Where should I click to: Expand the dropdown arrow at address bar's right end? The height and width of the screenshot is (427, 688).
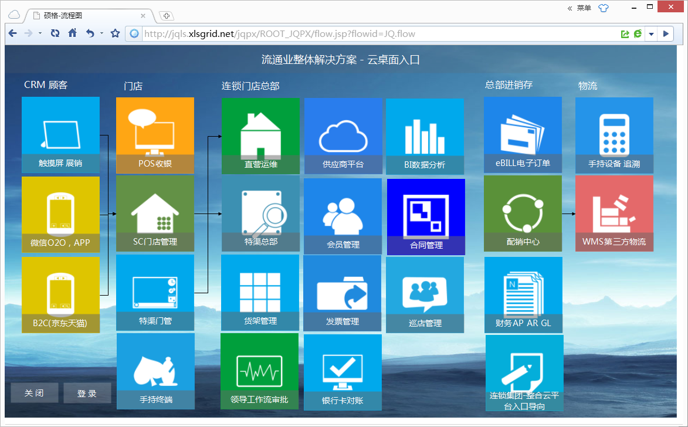click(652, 34)
